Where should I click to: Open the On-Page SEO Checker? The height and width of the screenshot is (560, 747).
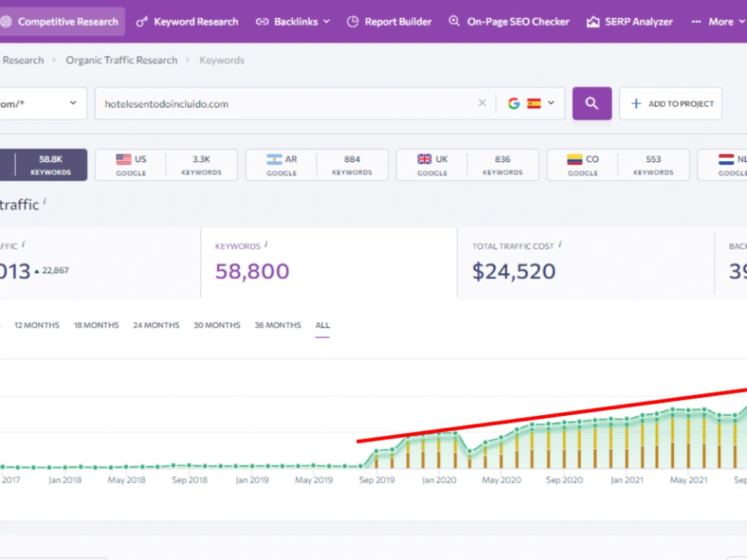click(509, 22)
